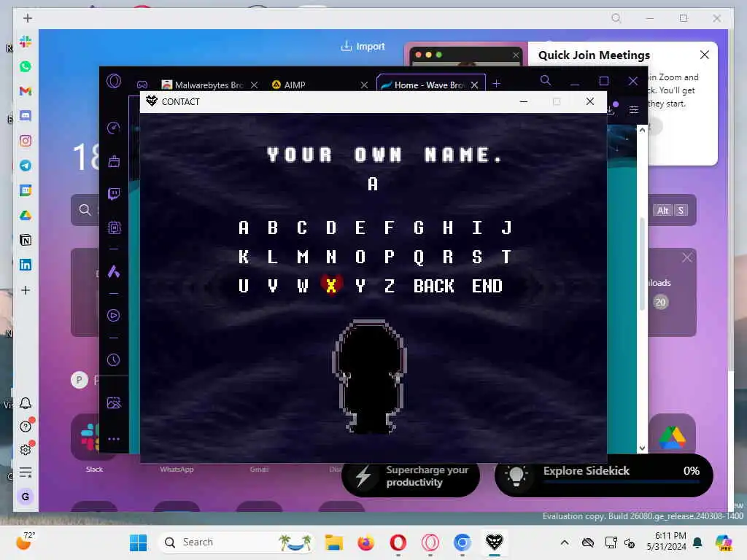The width and height of the screenshot is (747, 560).
Task: Select letter A in the name grid
Action: (244, 227)
